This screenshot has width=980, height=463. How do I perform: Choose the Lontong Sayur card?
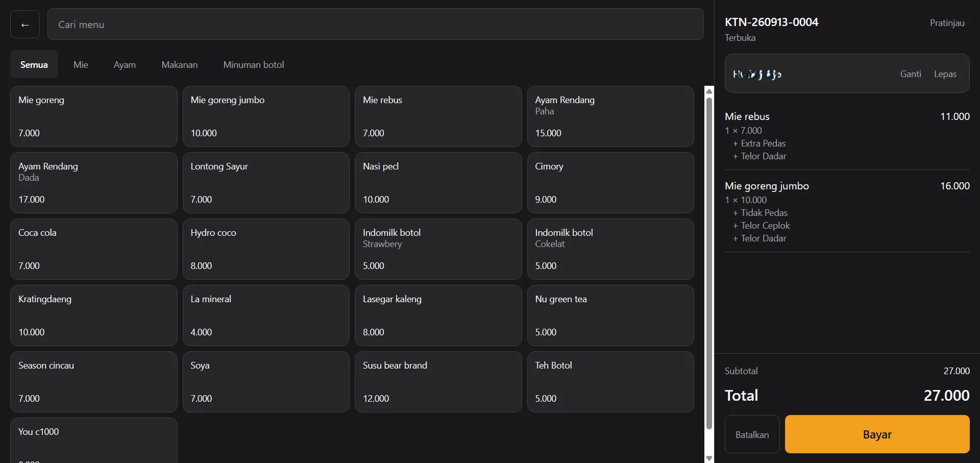point(266,183)
